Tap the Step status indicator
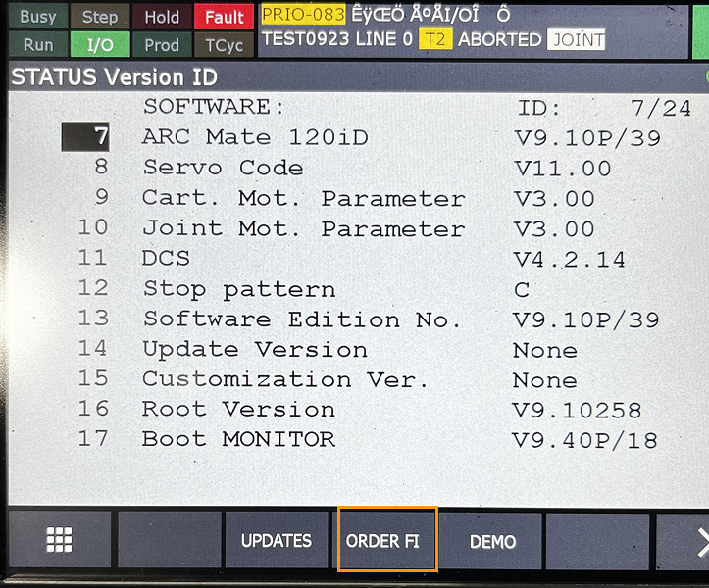 point(100,17)
